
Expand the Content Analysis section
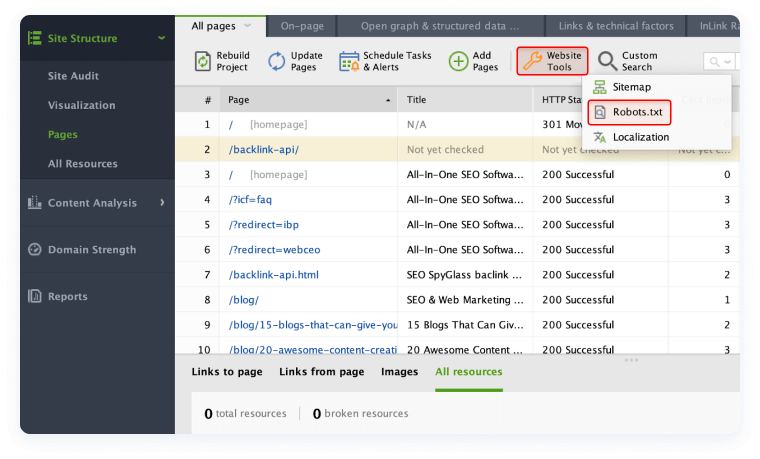point(162,203)
